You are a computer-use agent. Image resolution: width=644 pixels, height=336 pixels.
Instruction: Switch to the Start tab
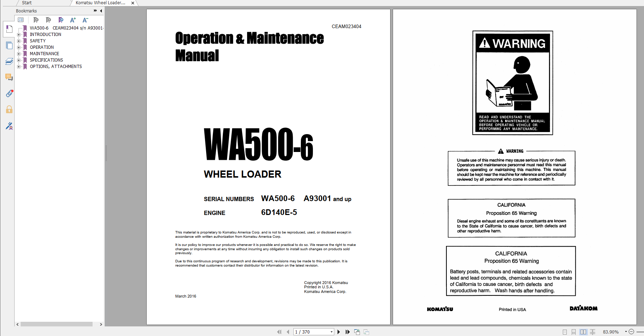click(27, 3)
